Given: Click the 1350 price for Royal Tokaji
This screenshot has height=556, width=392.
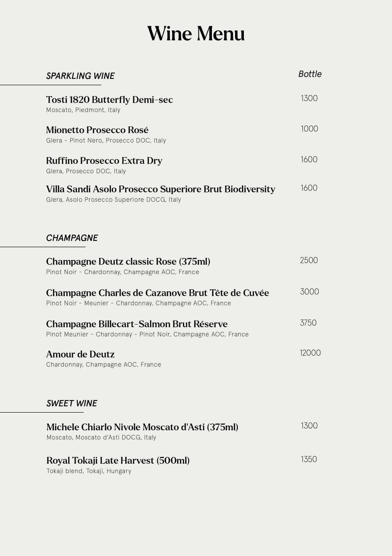Looking at the screenshot, I should pos(309,459).
